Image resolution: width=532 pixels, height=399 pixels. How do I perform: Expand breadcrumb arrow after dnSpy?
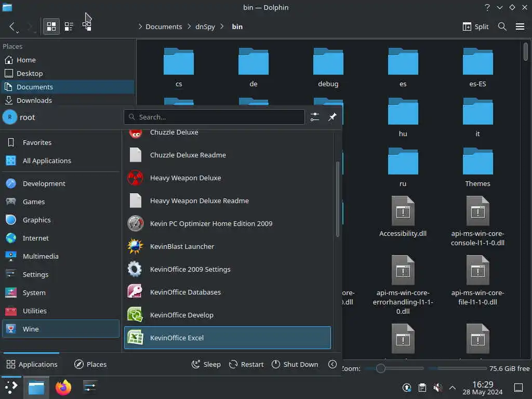(222, 26)
